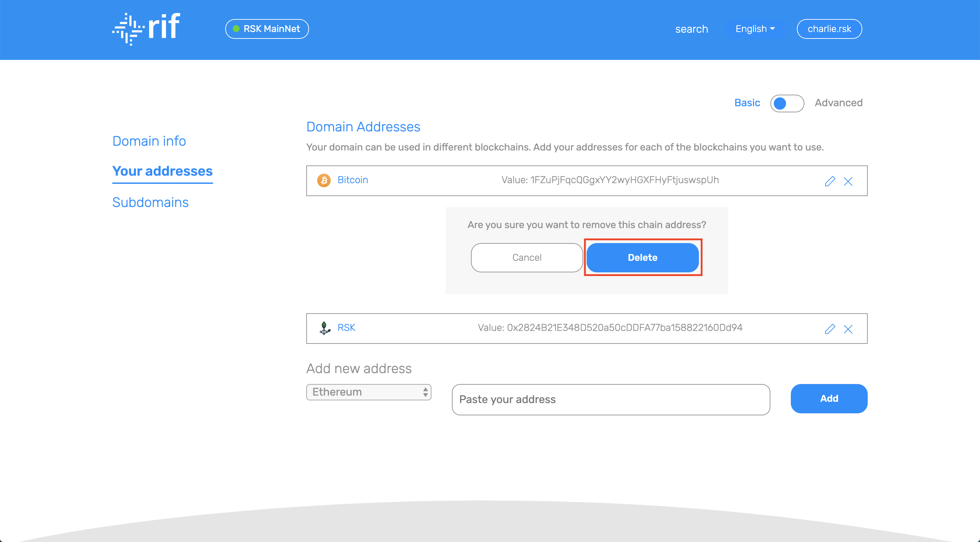
Task: Expand the English language dropdown
Action: point(754,29)
